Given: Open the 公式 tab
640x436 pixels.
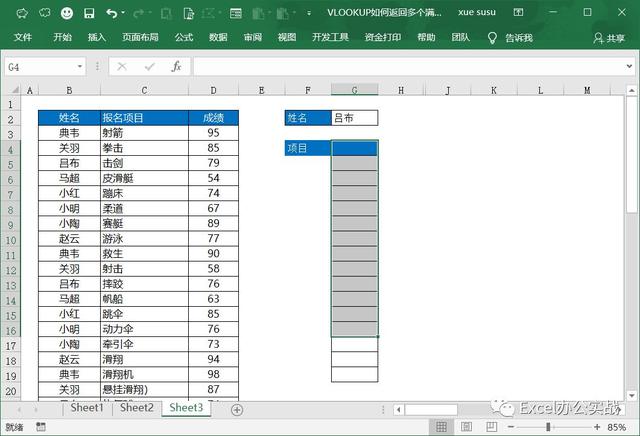Looking at the screenshot, I should (x=184, y=38).
